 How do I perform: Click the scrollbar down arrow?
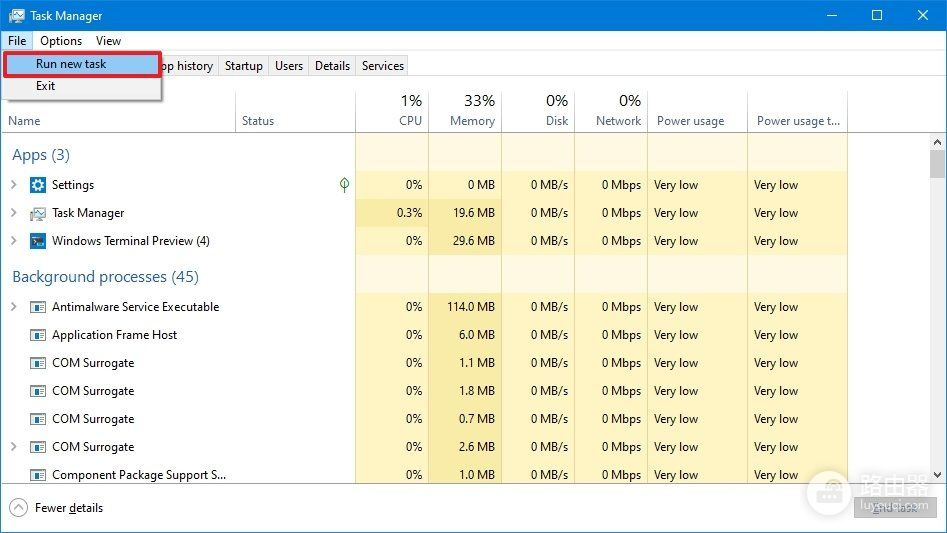(937, 475)
